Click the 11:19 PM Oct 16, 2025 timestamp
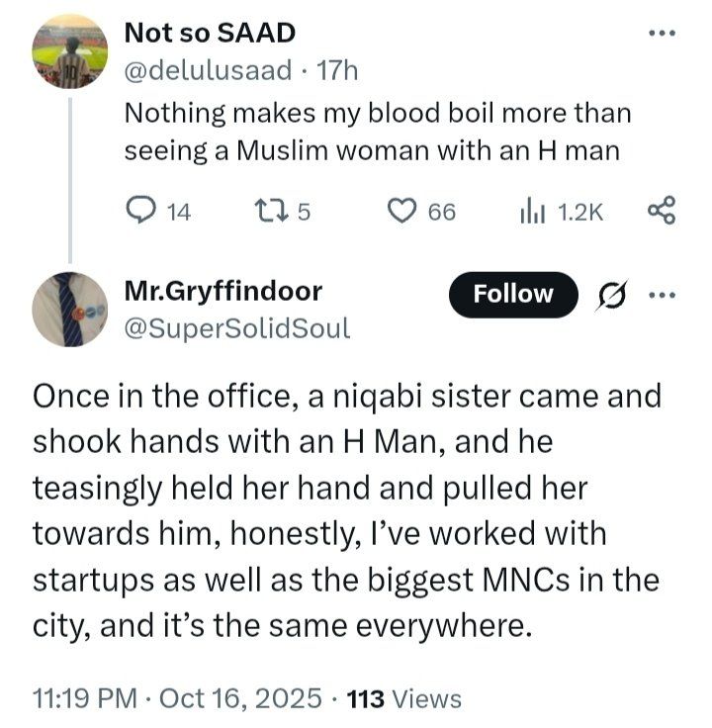Image resolution: width=712 pixels, height=728 pixels. point(177,698)
